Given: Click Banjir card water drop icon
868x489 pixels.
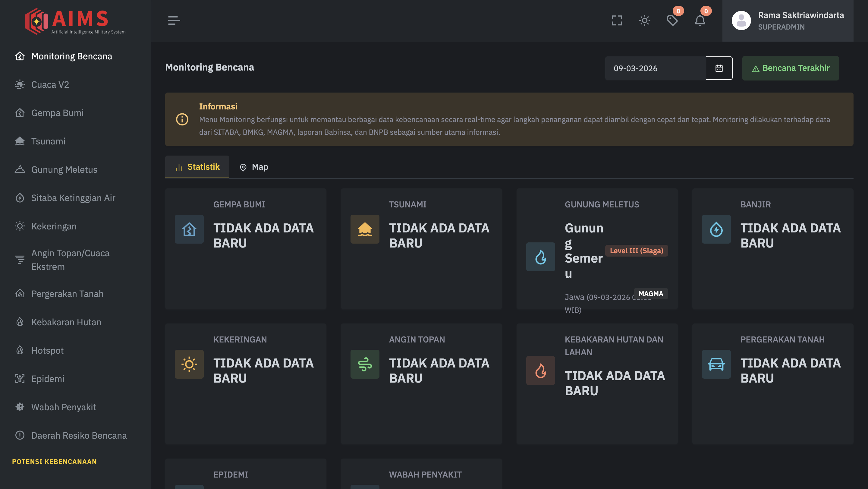Looking at the screenshot, I should click(716, 229).
